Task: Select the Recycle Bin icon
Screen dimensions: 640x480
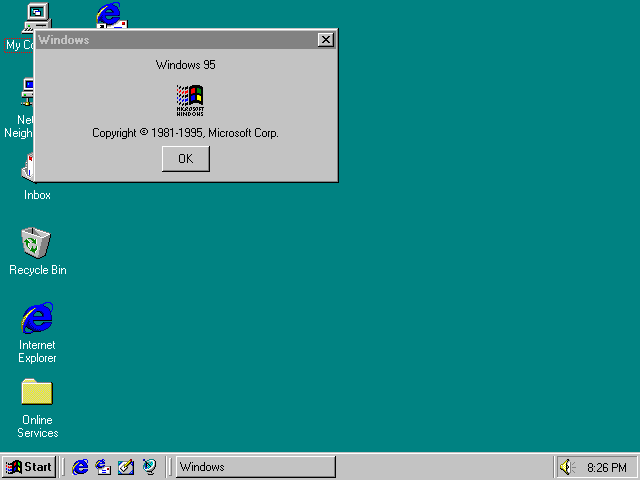Action: click(37, 243)
